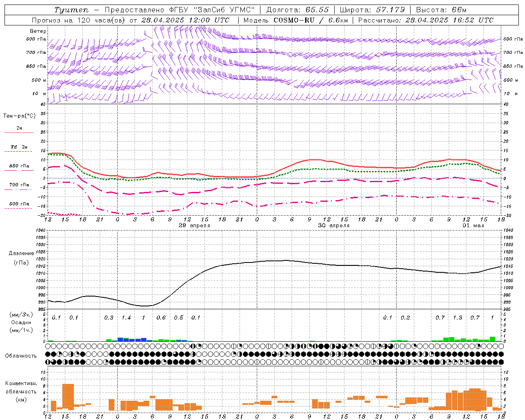Click the "Рассчитано: 28.04.2025 16:52 UTC" text
Screen dimensions: 525x420
click(x=426, y=20)
